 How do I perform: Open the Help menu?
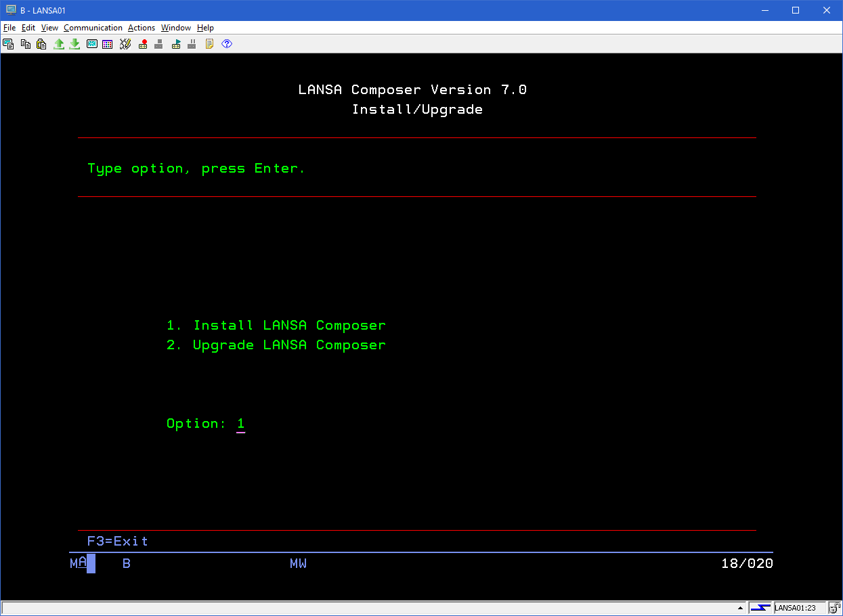click(205, 28)
